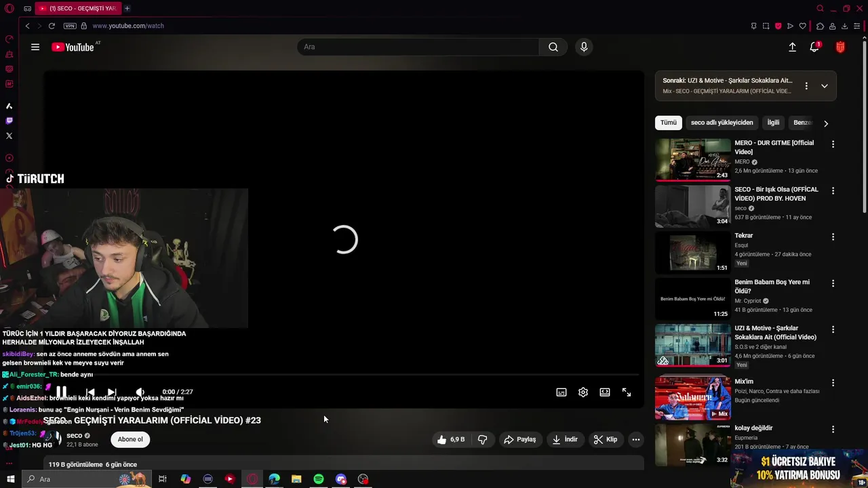
Task: Open the upload video icon
Action: (x=792, y=47)
